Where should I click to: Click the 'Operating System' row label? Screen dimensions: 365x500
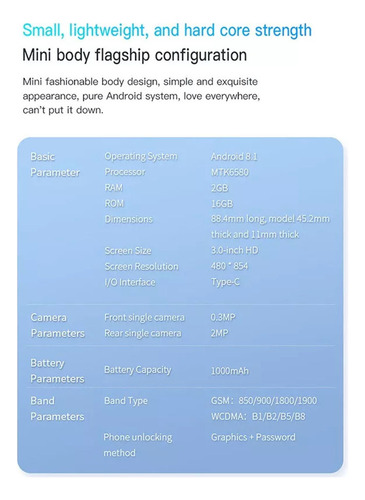[x=141, y=156]
